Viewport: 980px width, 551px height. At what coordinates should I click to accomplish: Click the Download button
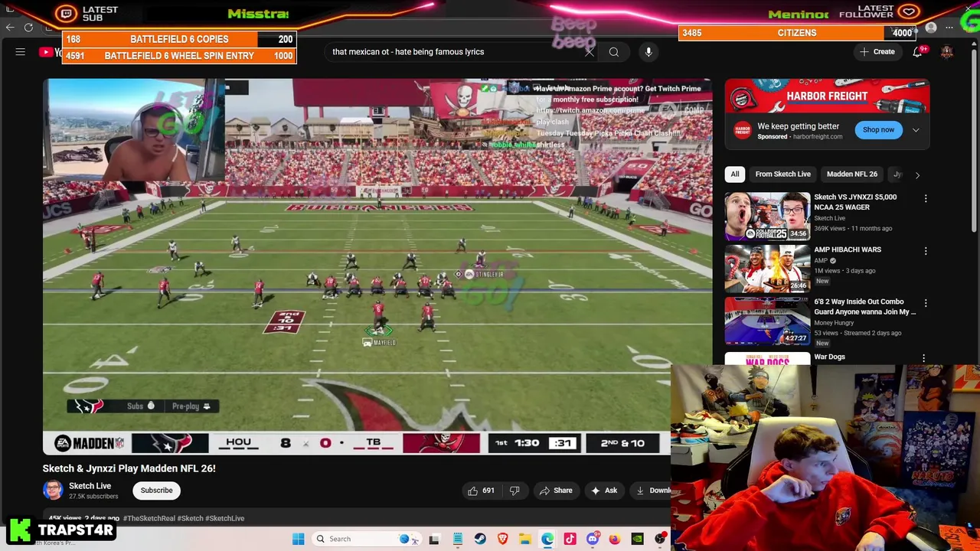point(651,491)
